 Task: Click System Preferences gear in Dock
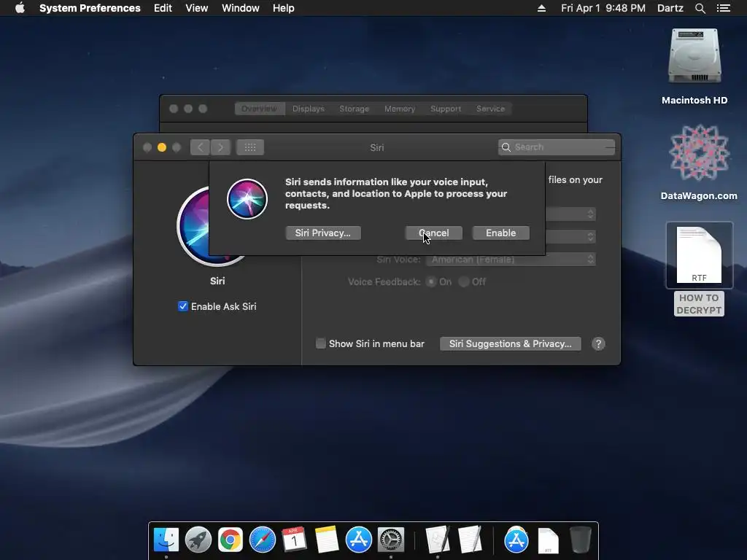click(391, 540)
